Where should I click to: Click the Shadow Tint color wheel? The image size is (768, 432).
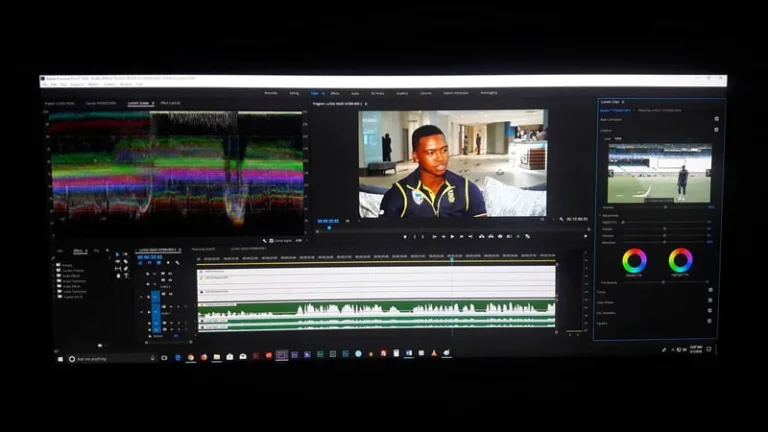[x=634, y=261]
